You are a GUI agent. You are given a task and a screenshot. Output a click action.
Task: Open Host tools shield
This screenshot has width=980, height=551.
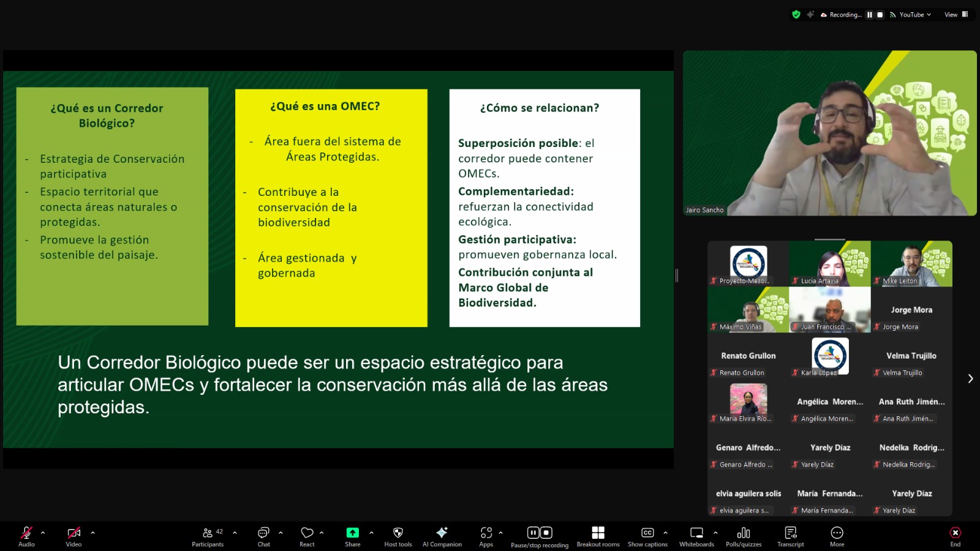tap(398, 533)
